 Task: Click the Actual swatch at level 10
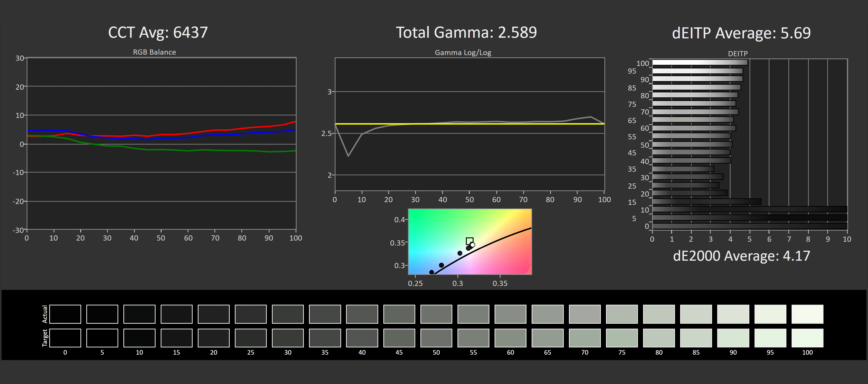tap(139, 314)
